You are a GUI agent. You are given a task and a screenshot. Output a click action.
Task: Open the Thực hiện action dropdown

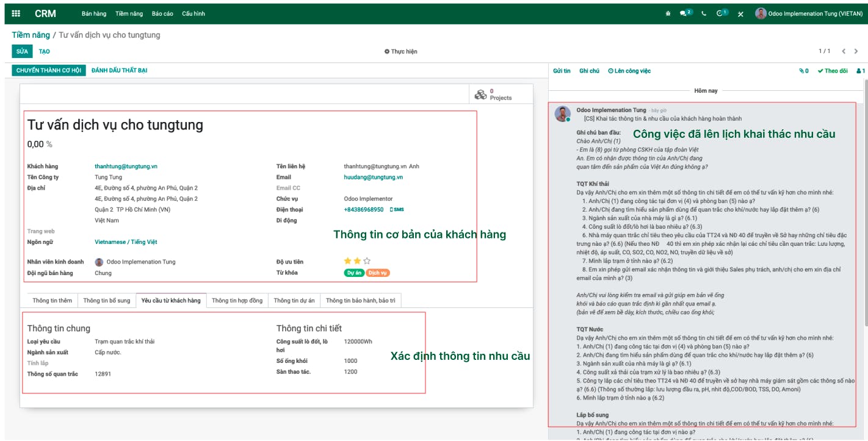(400, 51)
